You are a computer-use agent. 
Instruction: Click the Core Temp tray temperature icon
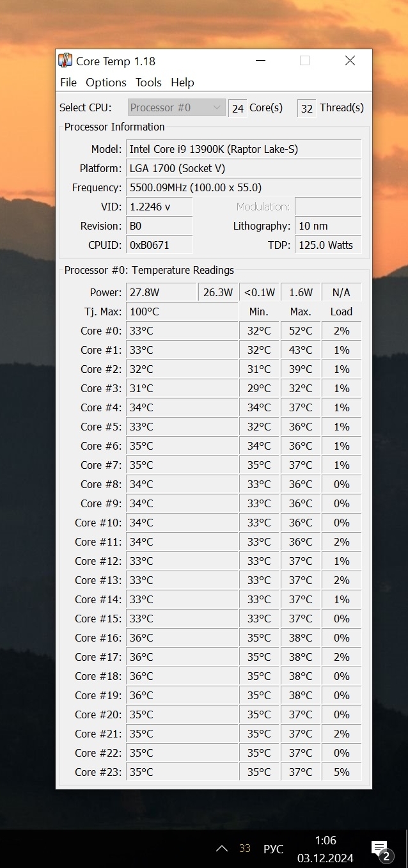pos(245,849)
